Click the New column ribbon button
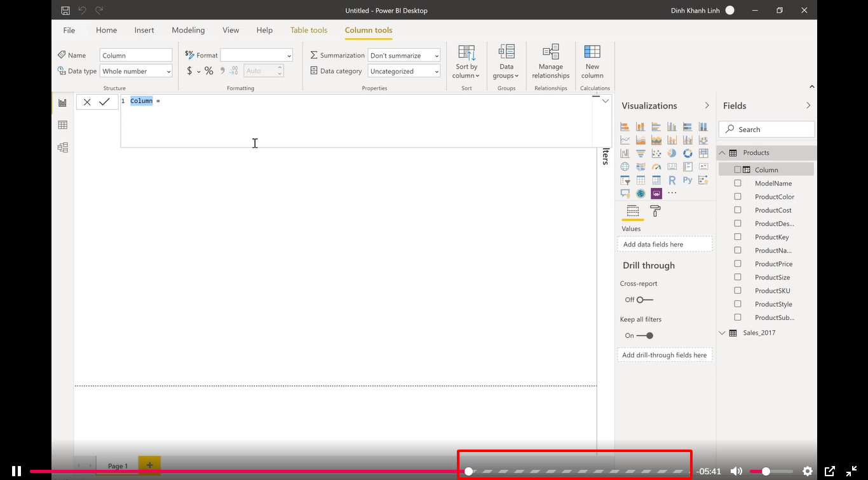This screenshot has width=868, height=480. click(x=592, y=62)
